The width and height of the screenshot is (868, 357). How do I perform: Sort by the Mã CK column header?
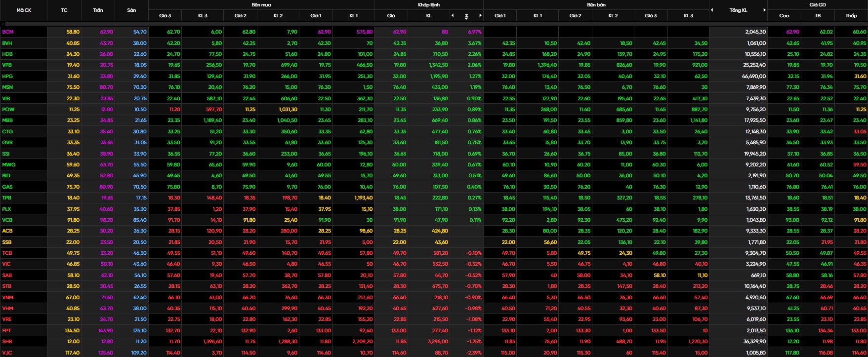pyautogui.click(x=23, y=10)
